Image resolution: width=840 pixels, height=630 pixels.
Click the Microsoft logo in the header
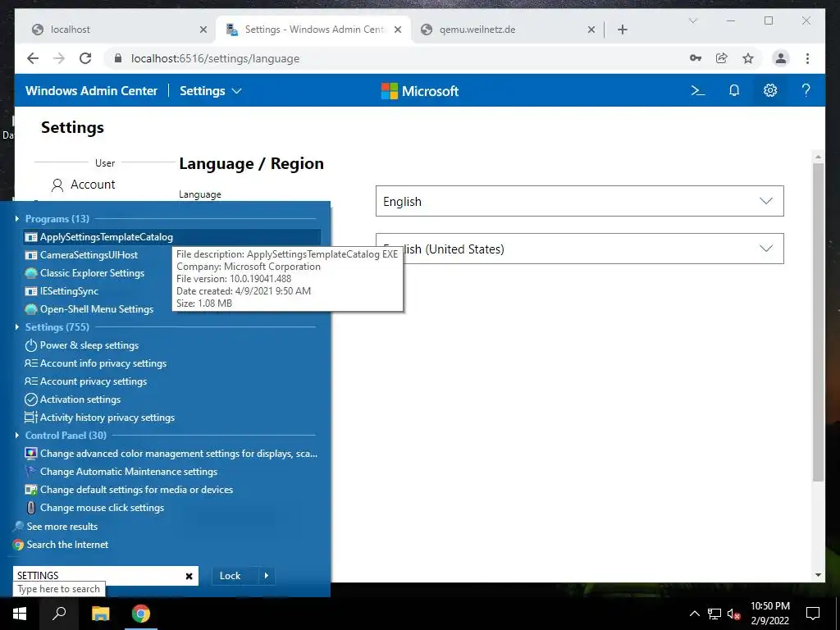419,91
